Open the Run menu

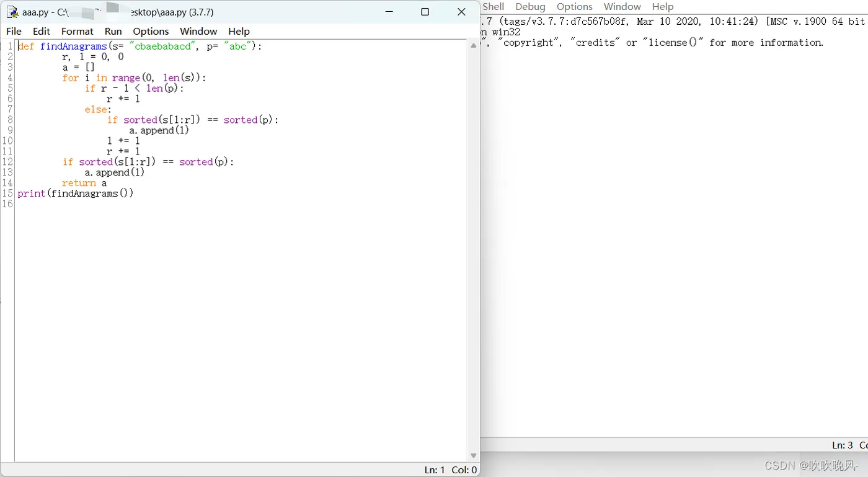coord(113,31)
